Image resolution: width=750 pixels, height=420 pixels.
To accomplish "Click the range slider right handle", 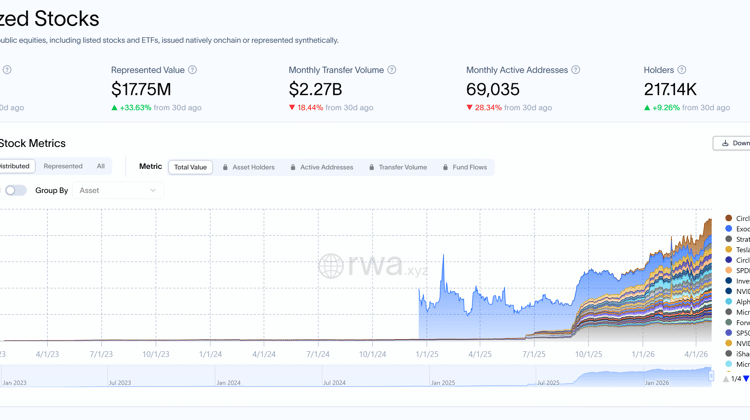I will 712,376.
